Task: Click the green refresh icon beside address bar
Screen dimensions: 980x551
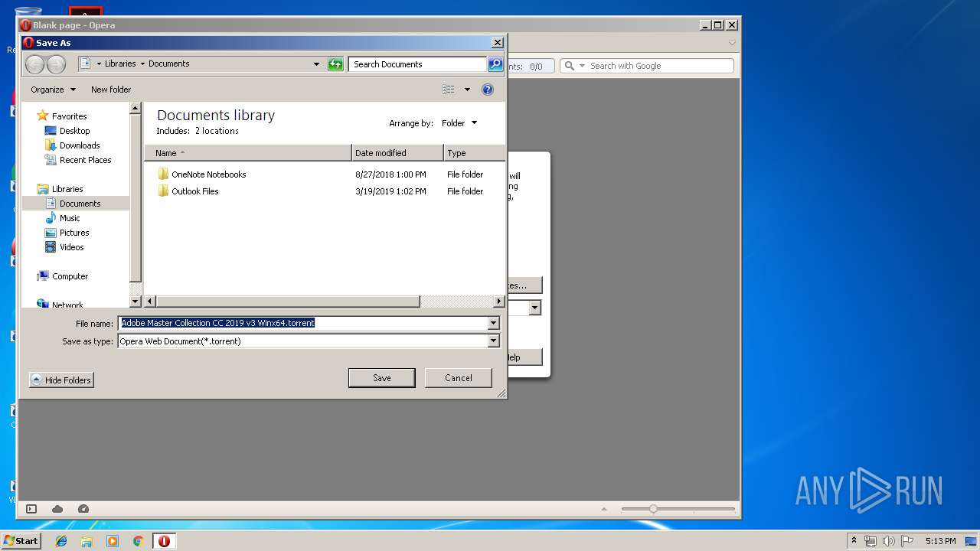Action: click(x=335, y=64)
